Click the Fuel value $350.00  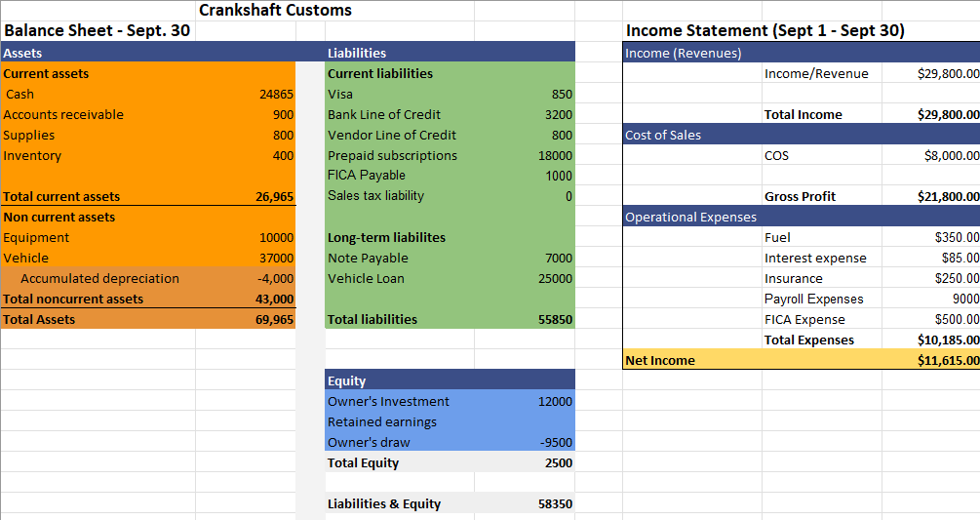tap(957, 237)
